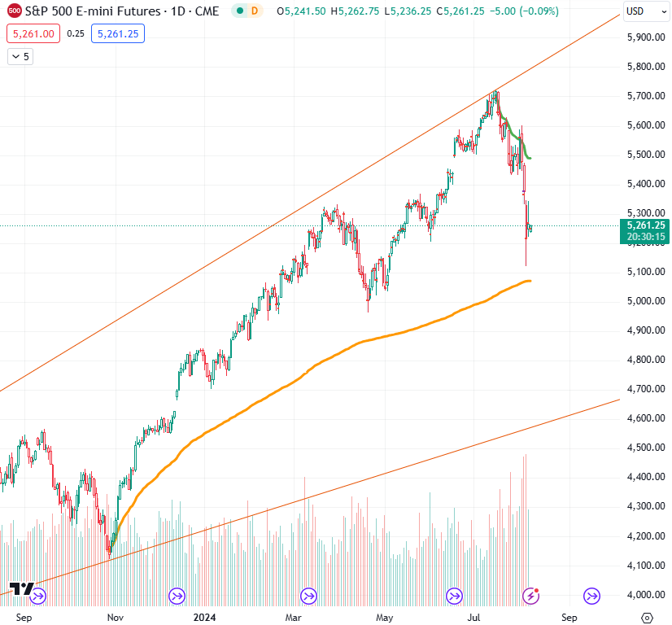This screenshot has width=672, height=625.
Task: Click the rollover marker near March
Action: (309, 597)
